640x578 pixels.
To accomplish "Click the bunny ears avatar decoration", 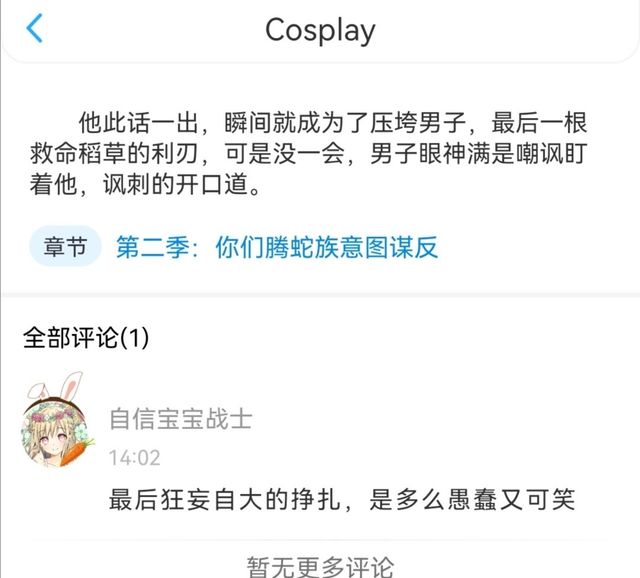I will (56, 385).
